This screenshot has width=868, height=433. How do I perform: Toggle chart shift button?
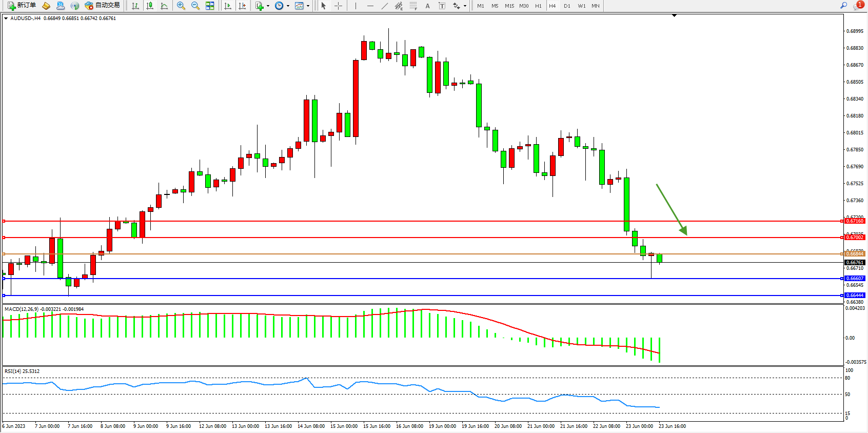click(242, 6)
